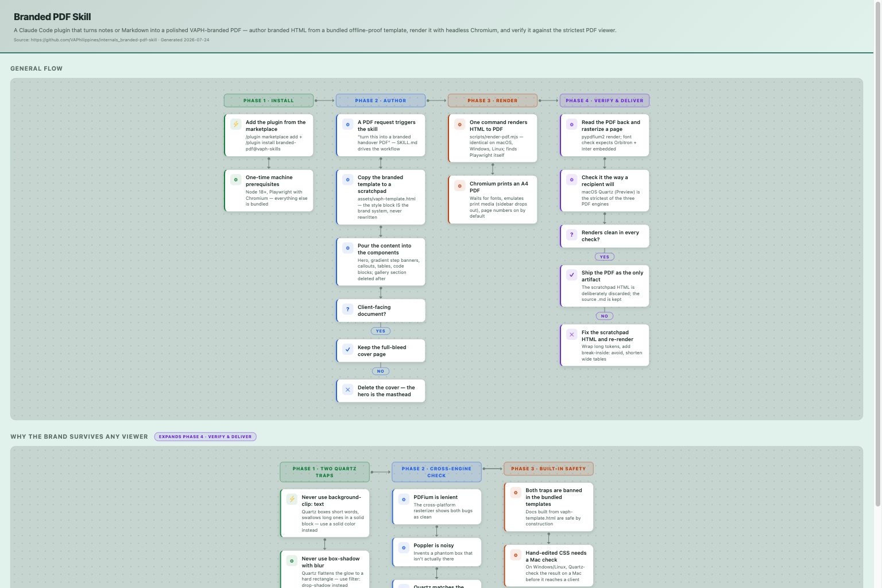Click the Never use box-shadow with blur title
This screenshot has width=882, height=588.
(330, 562)
